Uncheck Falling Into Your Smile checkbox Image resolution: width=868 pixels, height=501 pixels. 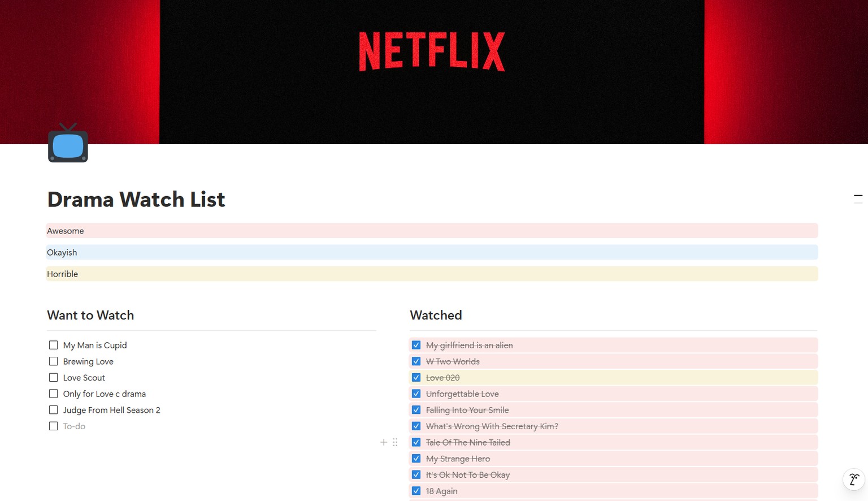[x=416, y=410]
